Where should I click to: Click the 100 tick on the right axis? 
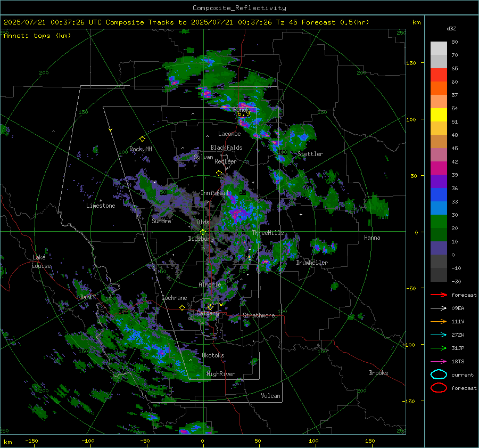[x=411, y=119]
